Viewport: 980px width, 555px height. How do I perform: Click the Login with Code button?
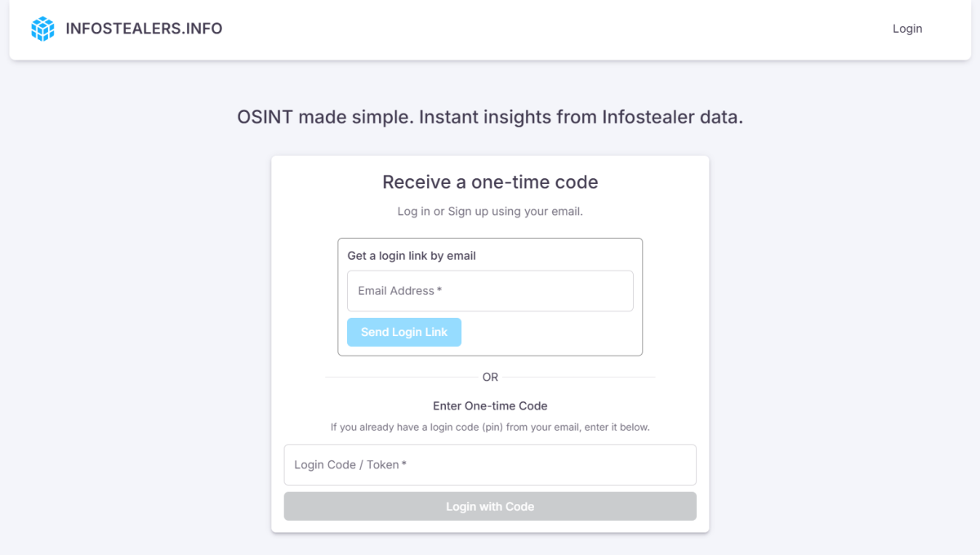coord(490,507)
